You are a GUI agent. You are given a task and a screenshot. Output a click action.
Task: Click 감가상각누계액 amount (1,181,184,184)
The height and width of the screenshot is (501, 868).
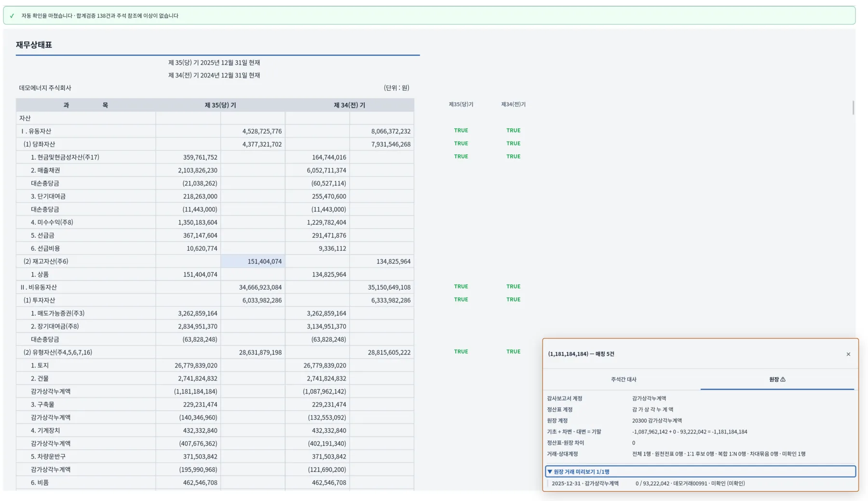pos(195,392)
